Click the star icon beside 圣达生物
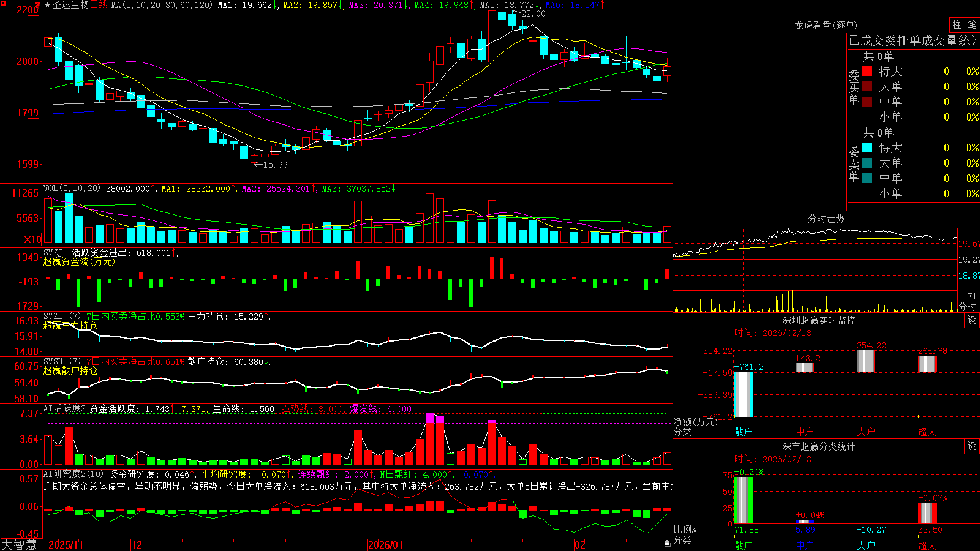 pos(47,5)
